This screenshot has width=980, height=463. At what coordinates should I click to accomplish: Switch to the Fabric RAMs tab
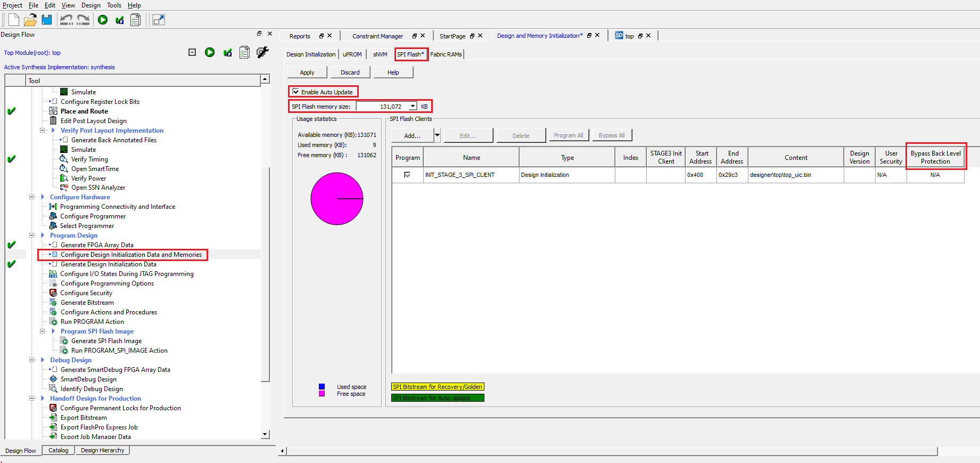coord(446,54)
